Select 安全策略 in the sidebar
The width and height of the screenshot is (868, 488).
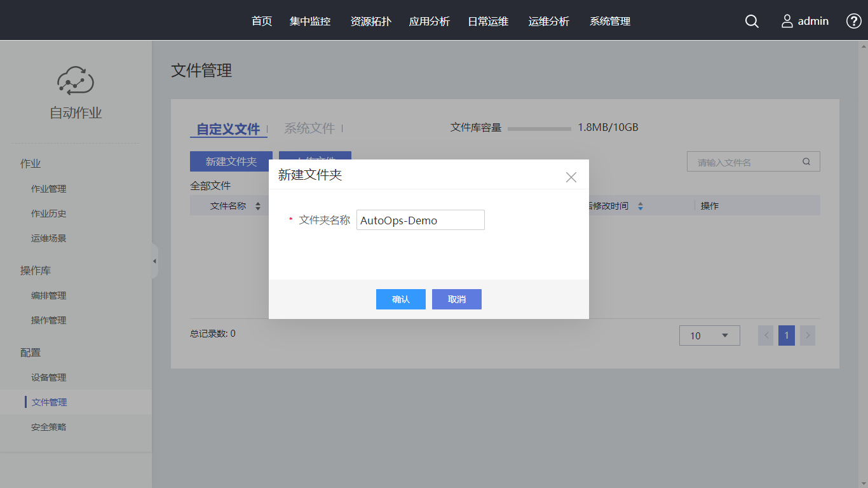(49, 427)
